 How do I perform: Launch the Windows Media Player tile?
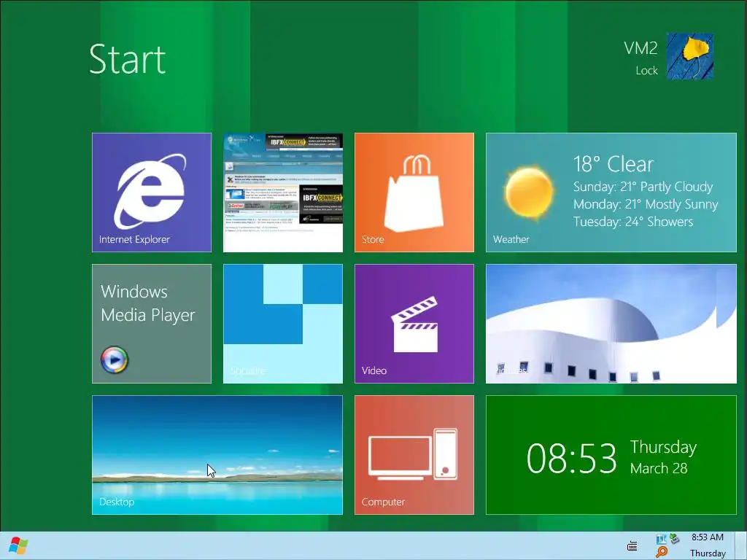coord(152,324)
